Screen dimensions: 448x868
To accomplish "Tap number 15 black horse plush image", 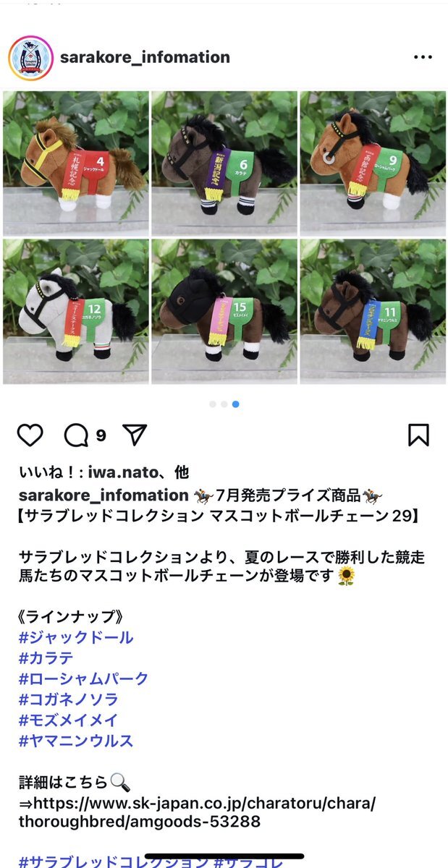I will [224, 312].
